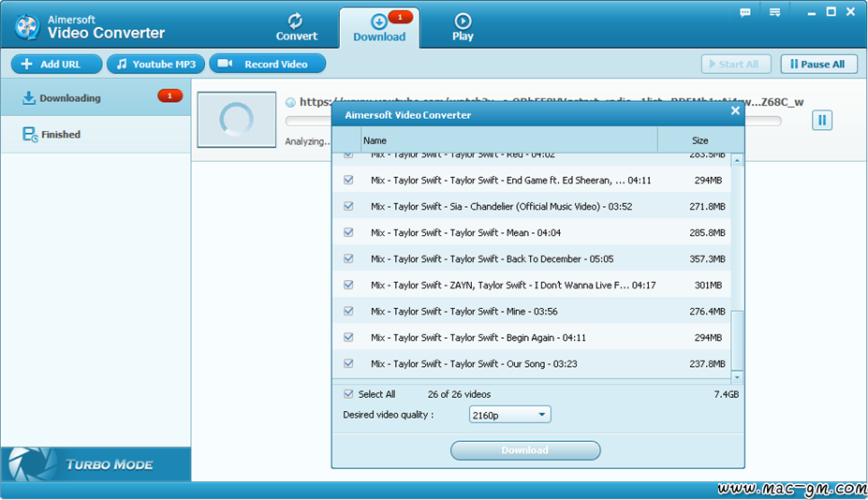Screen dimensions: 868x500
Task: Click the 357.3MB size value
Action: [707, 258]
